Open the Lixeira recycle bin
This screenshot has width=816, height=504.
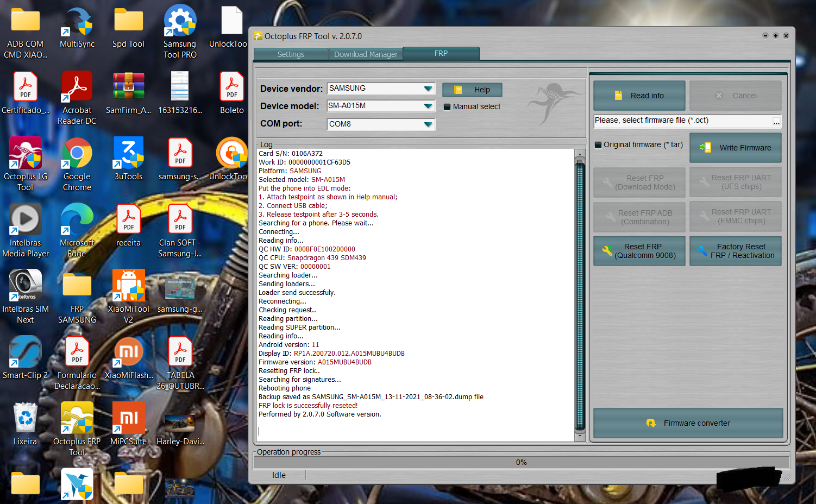pyautogui.click(x=26, y=425)
